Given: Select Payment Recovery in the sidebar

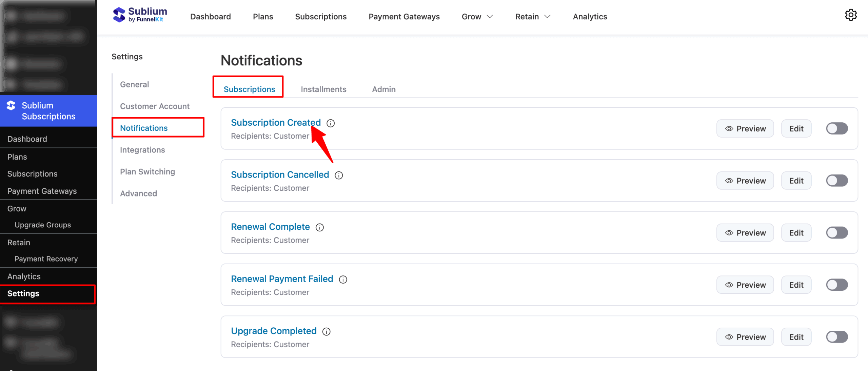Looking at the screenshot, I should coord(46,259).
